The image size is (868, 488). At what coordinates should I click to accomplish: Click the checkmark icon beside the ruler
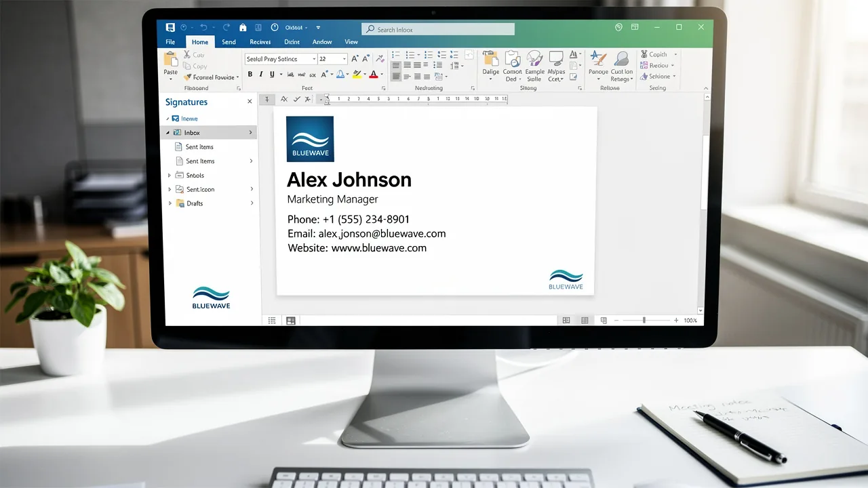click(x=296, y=99)
